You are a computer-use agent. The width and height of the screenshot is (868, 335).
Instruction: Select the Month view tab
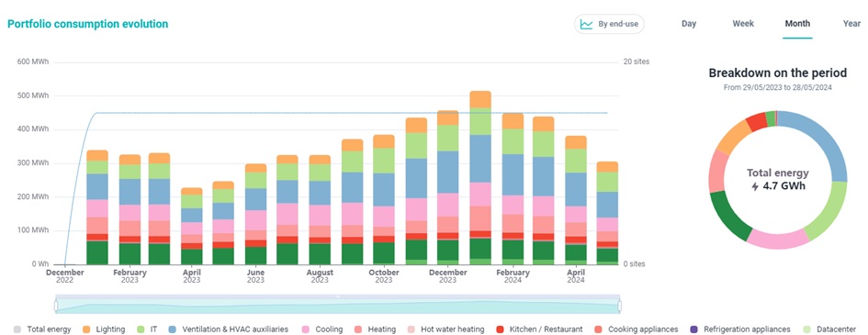tap(797, 24)
